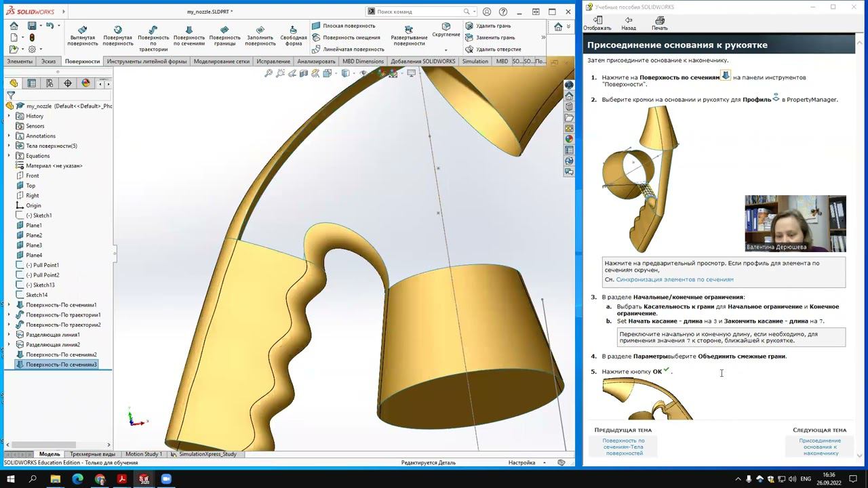Click the Options gear icon
868x488 pixels.
32,49
